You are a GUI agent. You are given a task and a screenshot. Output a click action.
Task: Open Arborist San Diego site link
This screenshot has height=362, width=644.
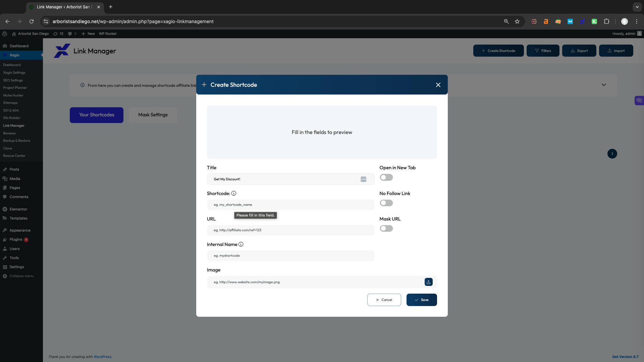[30, 34]
